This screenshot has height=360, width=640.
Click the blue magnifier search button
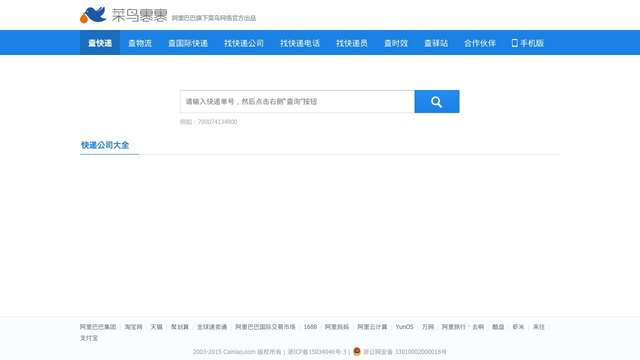click(x=437, y=102)
